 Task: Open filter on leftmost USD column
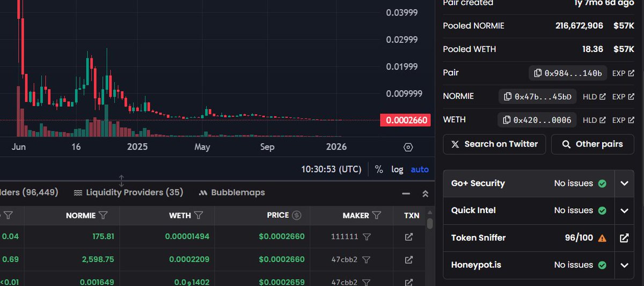click(8, 215)
